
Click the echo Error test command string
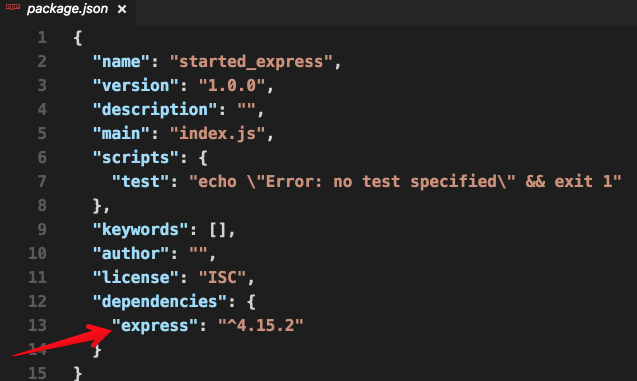pyautogui.click(x=405, y=182)
